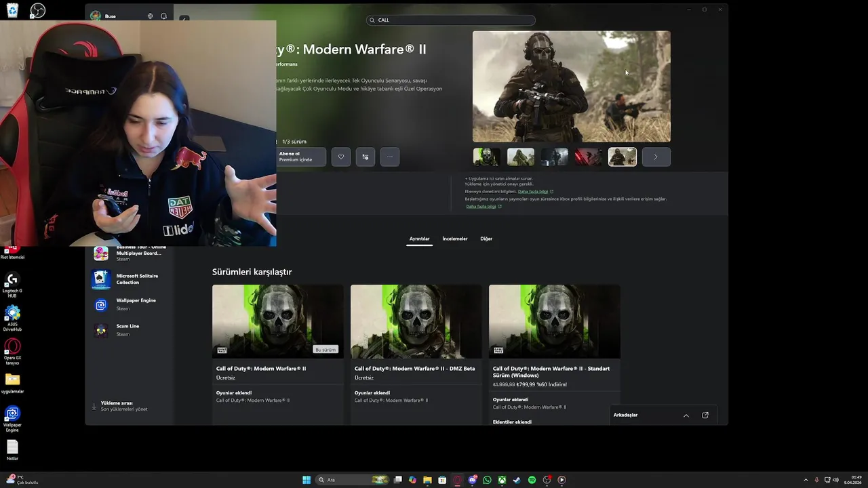Open Opera GX from taskbar
The height and width of the screenshot is (488, 868).
click(457, 480)
